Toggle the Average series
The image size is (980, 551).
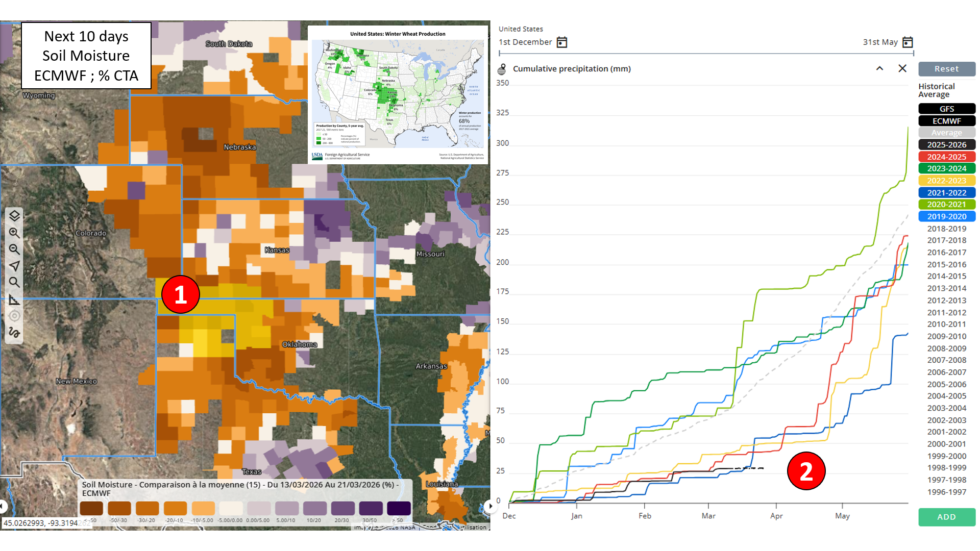pos(946,133)
